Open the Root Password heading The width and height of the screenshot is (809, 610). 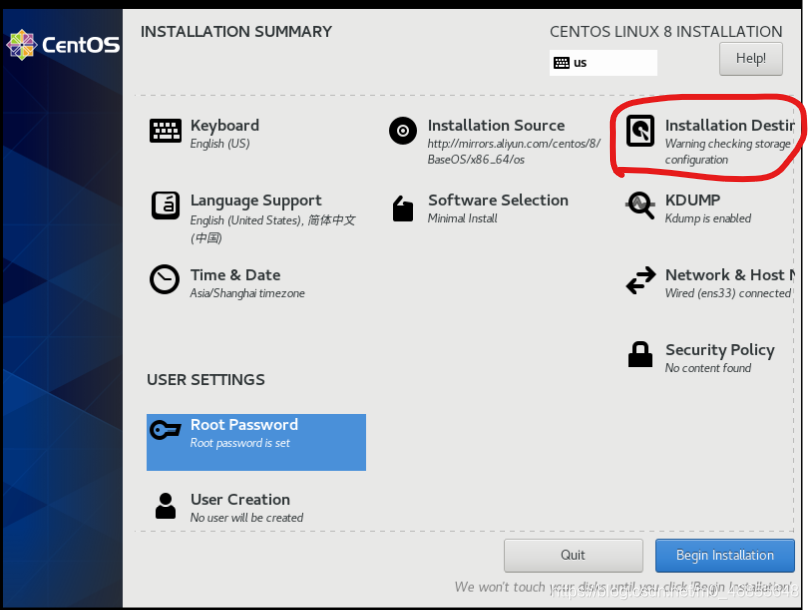click(244, 425)
